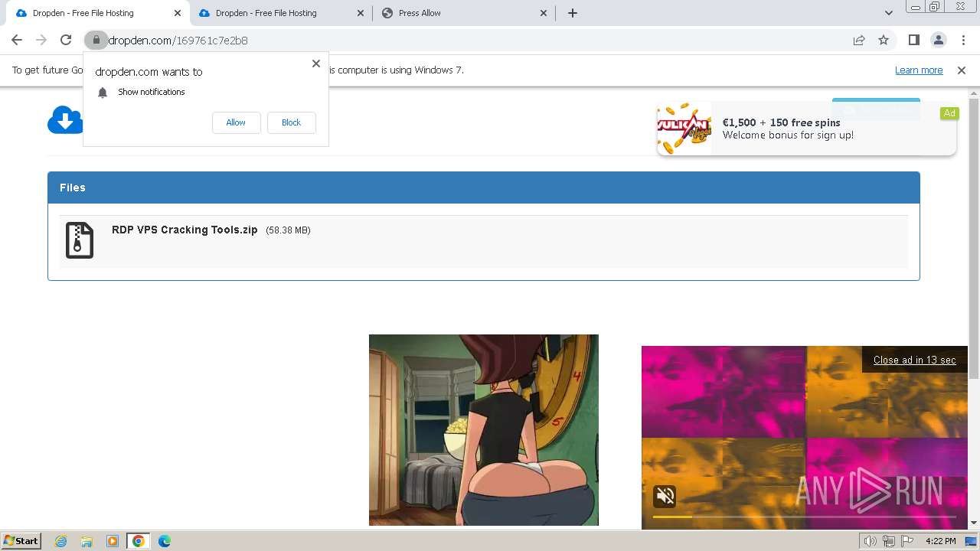
Task: Click the 58.38 MB file size
Action: click(288, 230)
